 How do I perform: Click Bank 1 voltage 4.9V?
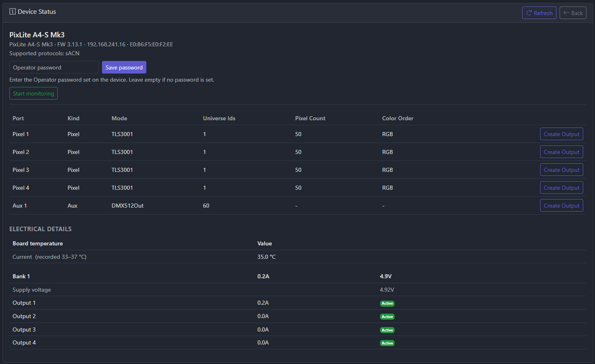click(386, 276)
